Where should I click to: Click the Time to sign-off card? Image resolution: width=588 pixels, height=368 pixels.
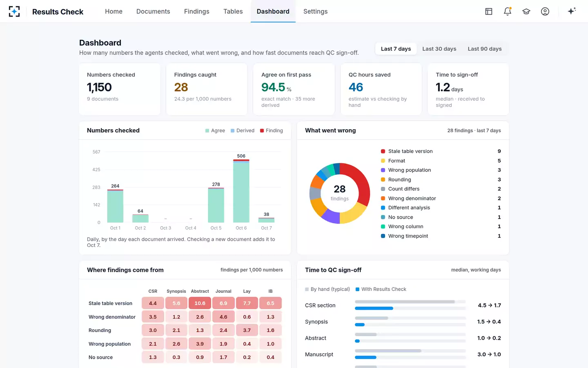click(468, 89)
